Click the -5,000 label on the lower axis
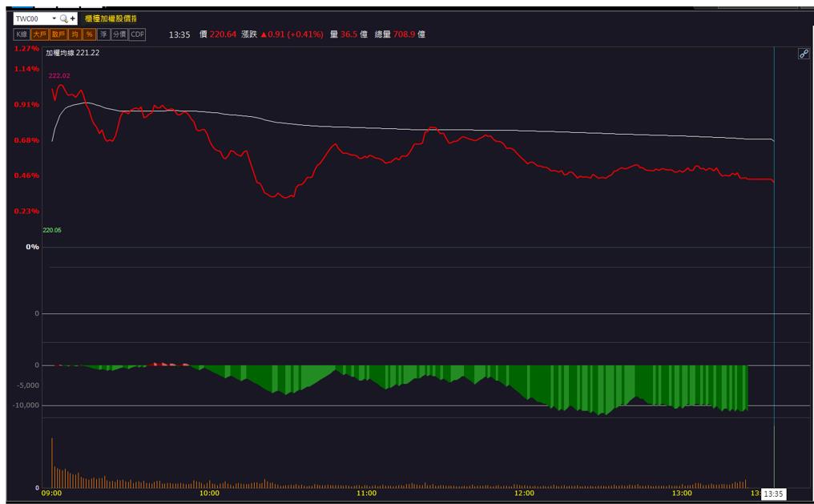Image resolution: width=814 pixels, height=504 pixels. pos(28,385)
